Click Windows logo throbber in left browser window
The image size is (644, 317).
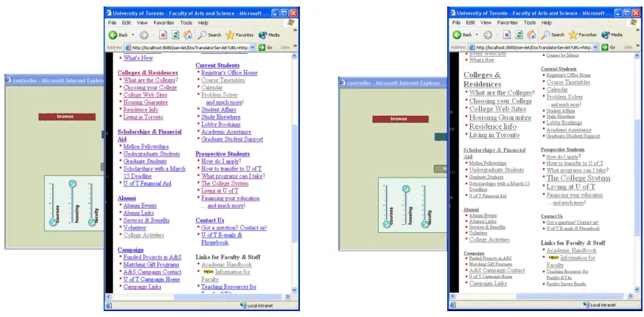click(x=291, y=23)
